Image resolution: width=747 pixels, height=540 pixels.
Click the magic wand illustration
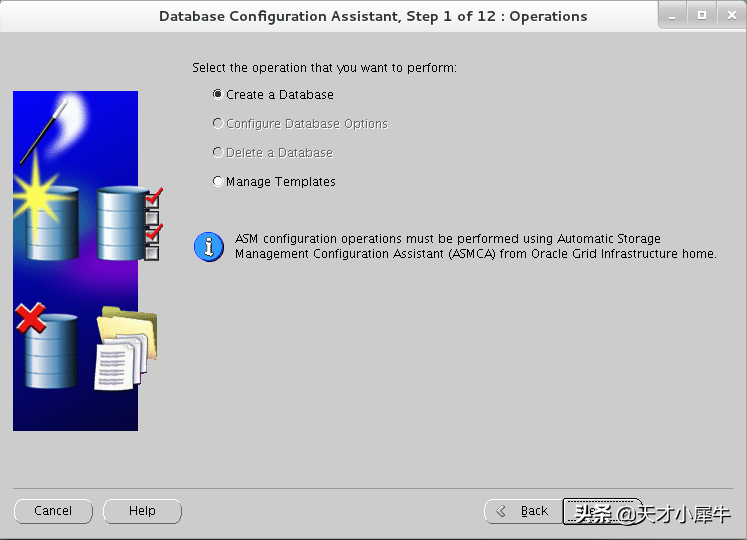(x=44, y=131)
